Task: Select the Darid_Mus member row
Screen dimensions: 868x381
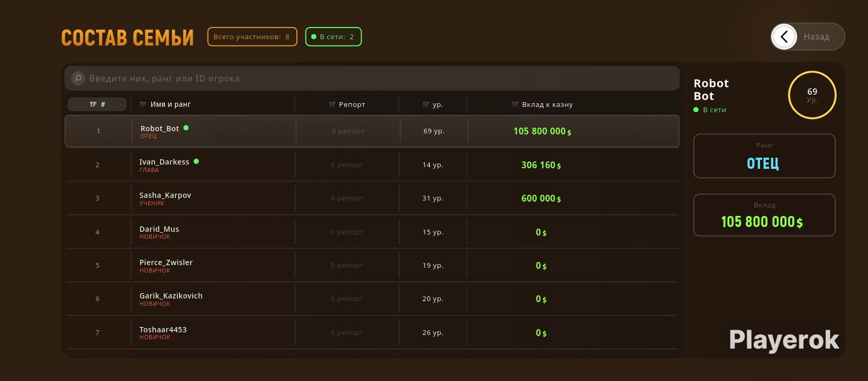Action: pyautogui.click(x=372, y=232)
